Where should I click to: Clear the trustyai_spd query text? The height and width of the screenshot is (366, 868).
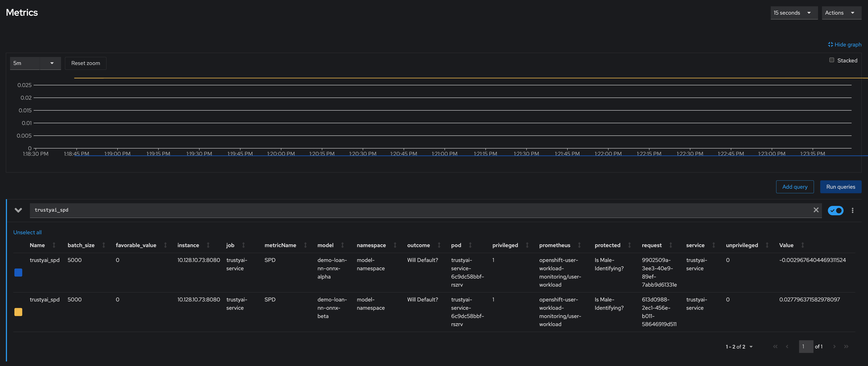pyautogui.click(x=816, y=210)
